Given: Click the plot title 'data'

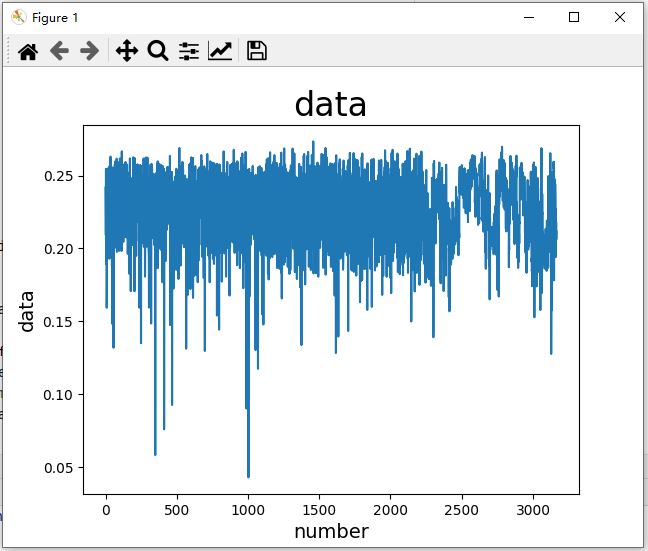Looking at the screenshot, I should pos(331,104).
